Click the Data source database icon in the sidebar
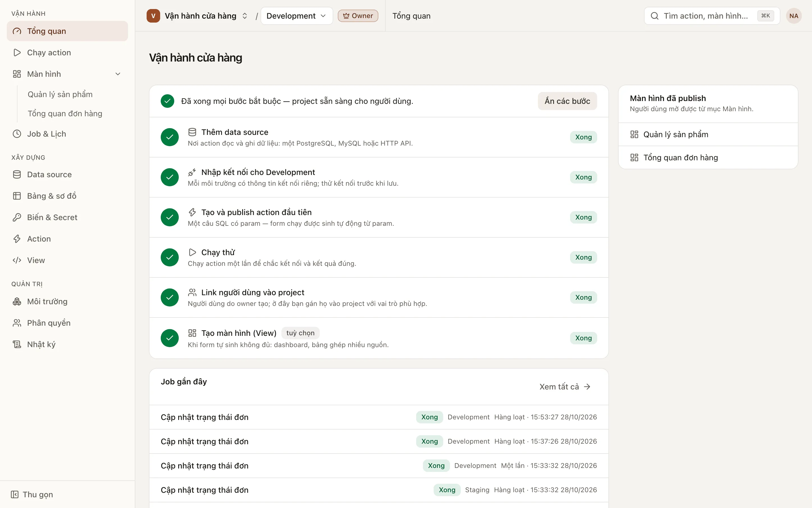The image size is (812, 508). pyautogui.click(x=17, y=174)
